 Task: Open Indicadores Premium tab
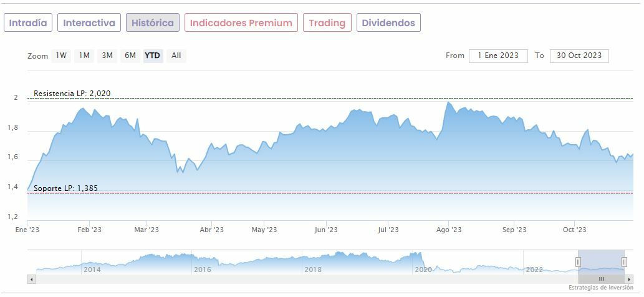tap(241, 23)
